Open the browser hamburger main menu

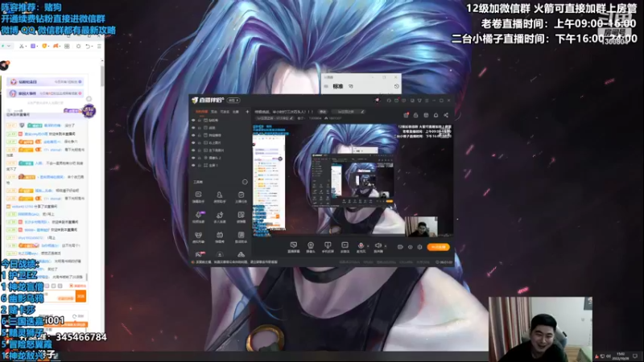point(99,47)
